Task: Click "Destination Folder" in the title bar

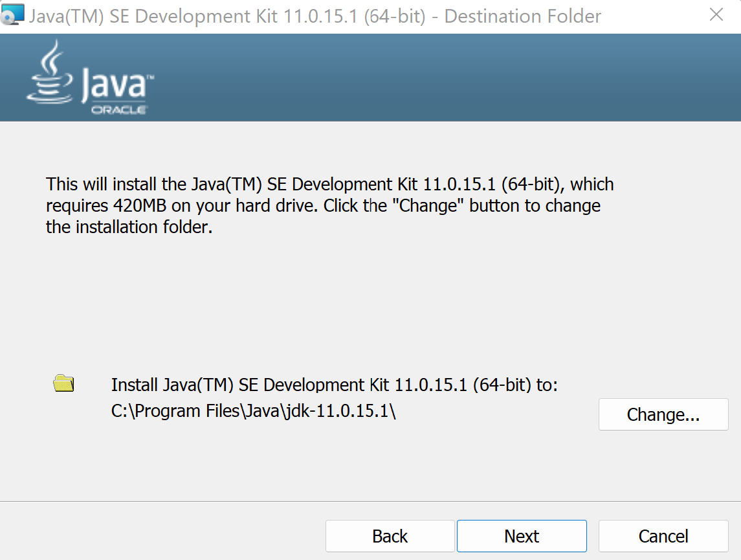Action: (x=522, y=16)
